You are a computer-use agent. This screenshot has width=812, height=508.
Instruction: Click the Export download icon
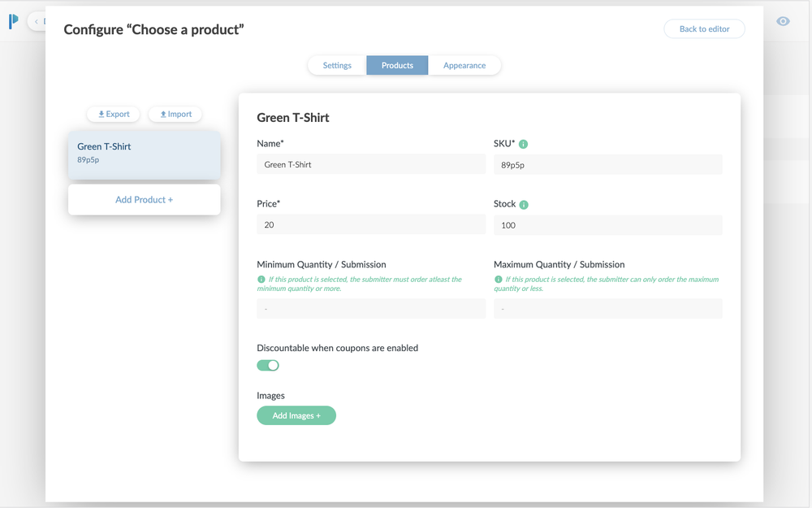pos(101,114)
